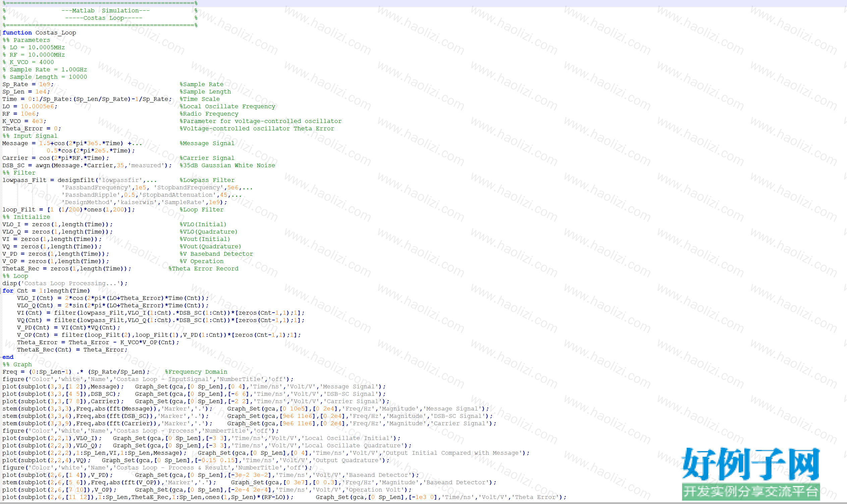
Task: Click the comment '% RF = 10.0000MHz'
Action: (34, 55)
